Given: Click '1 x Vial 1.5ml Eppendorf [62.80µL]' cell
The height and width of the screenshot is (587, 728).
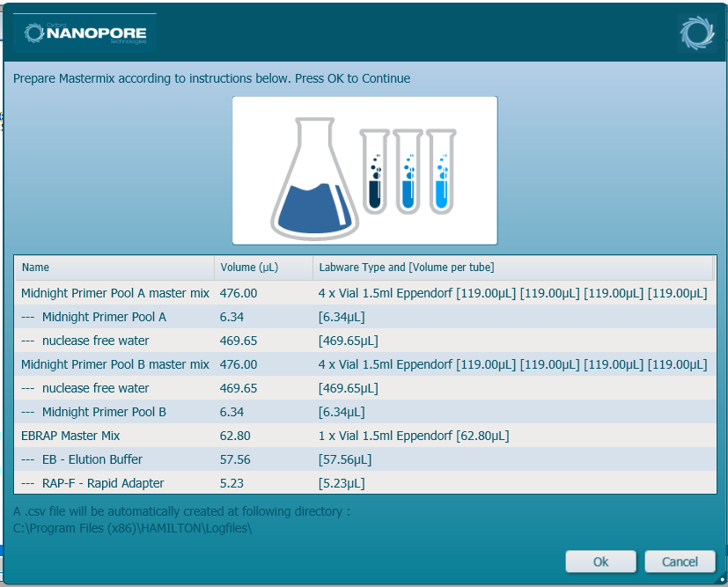Looking at the screenshot, I should pos(414,436).
